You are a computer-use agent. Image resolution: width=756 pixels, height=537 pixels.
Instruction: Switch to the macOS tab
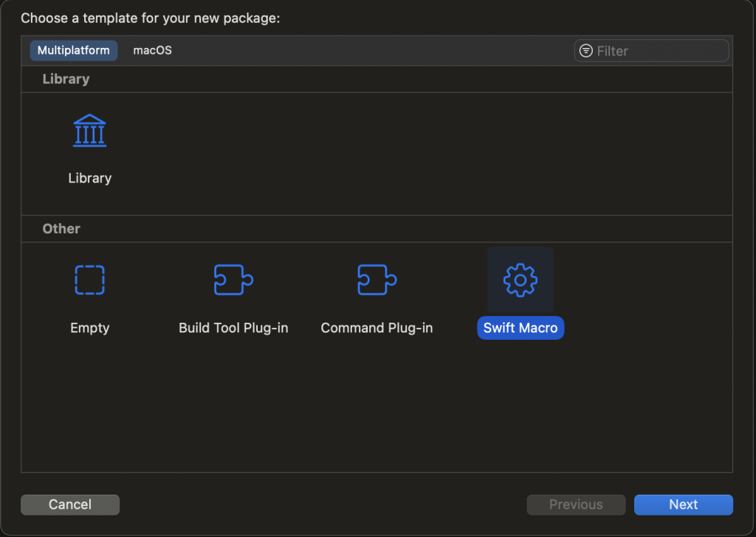coord(152,50)
